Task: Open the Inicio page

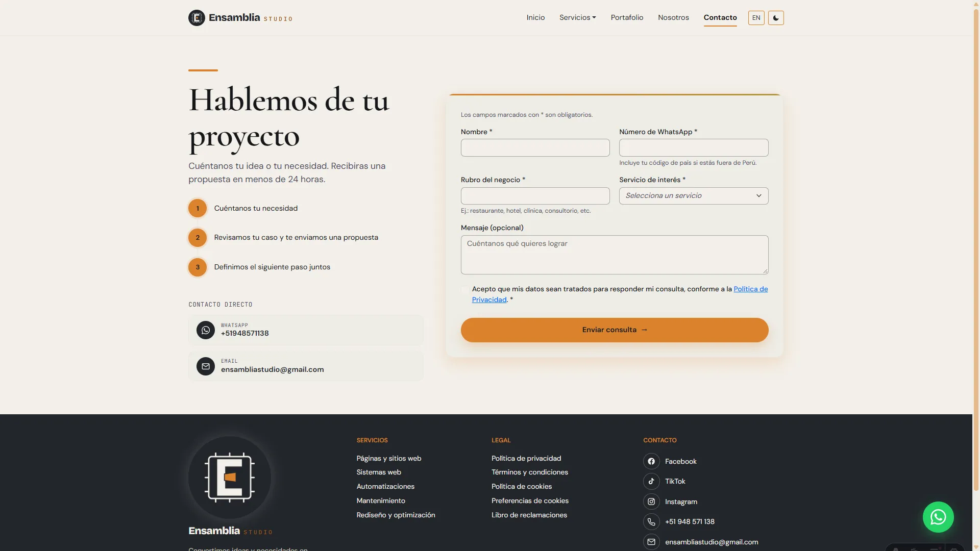Action: pos(535,17)
